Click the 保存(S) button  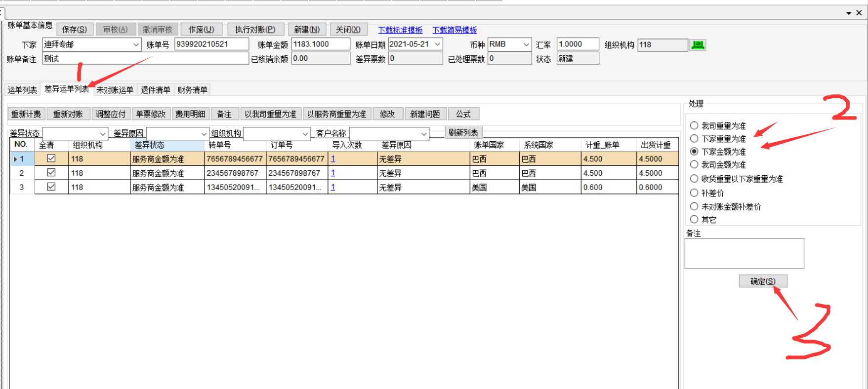coord(75,30)
